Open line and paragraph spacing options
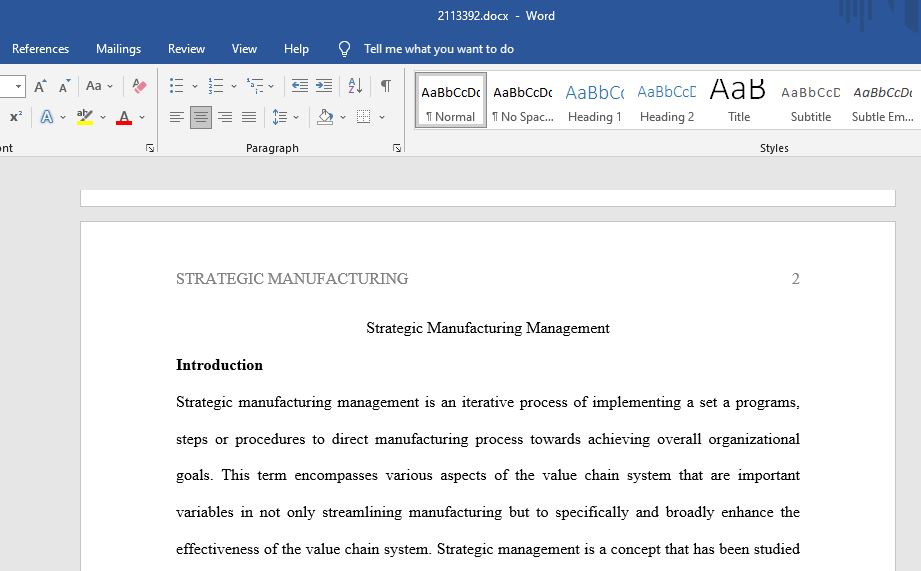The width and height of the screenshot is (921, 571). point(280,117)
